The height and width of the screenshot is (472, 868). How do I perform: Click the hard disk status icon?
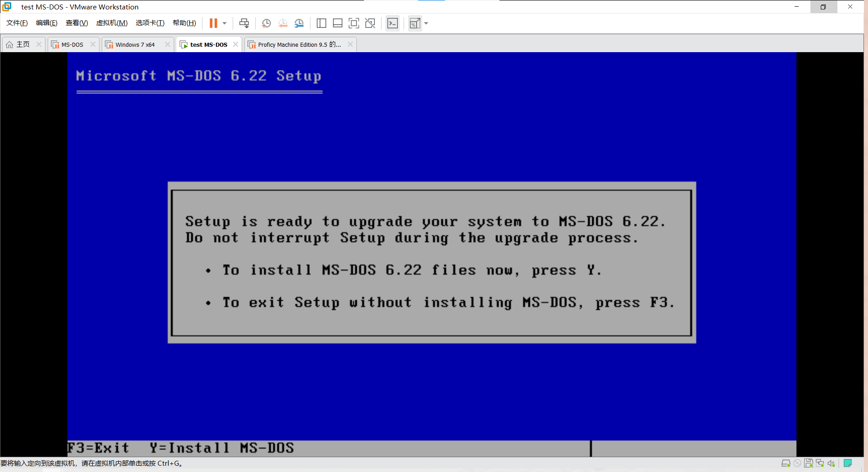tap(786, 463)
